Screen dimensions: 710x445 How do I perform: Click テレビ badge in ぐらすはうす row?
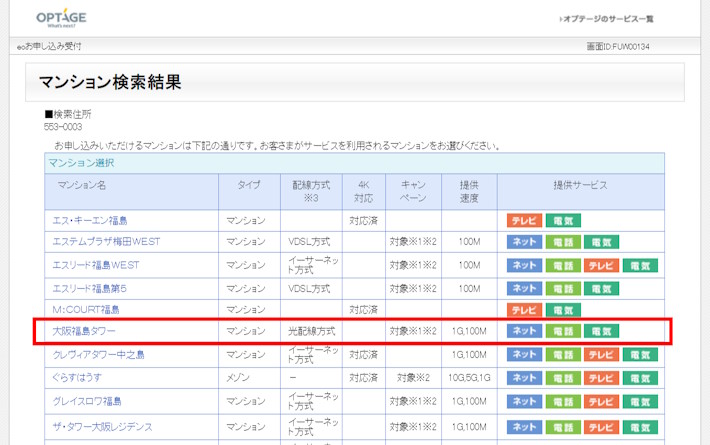click(601, 378)
